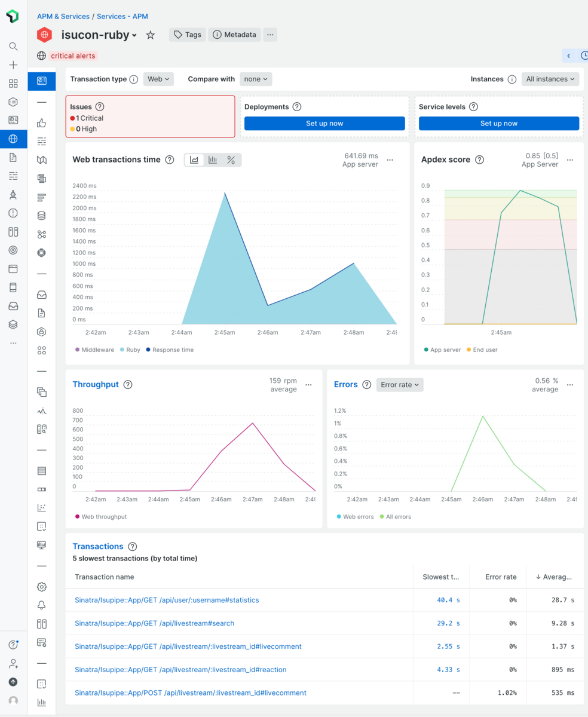Click the stacked layers icon in main navigation
Screen dimensions: 588x717
click(x=13, y=324)
